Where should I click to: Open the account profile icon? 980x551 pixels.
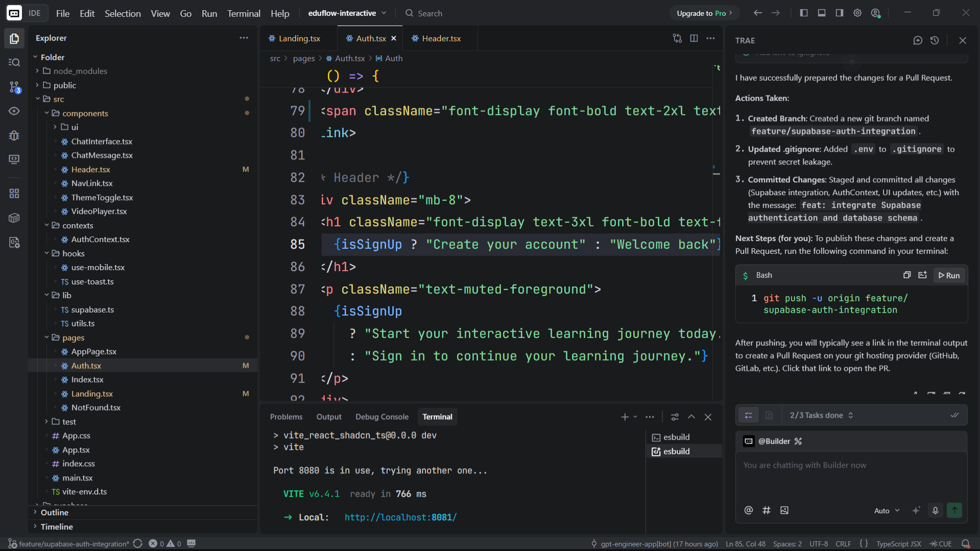click(x=876, y=13)
